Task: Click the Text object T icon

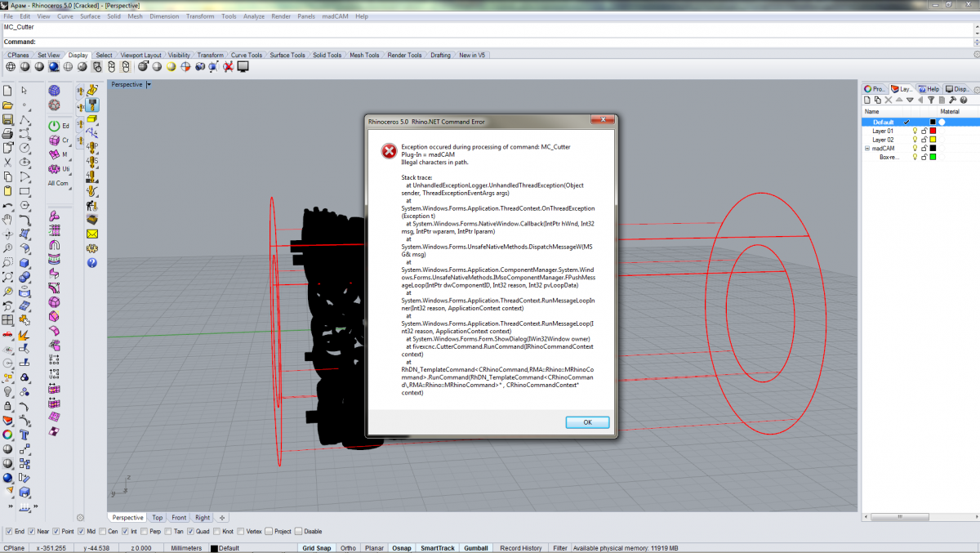Action: coord(24,435)
